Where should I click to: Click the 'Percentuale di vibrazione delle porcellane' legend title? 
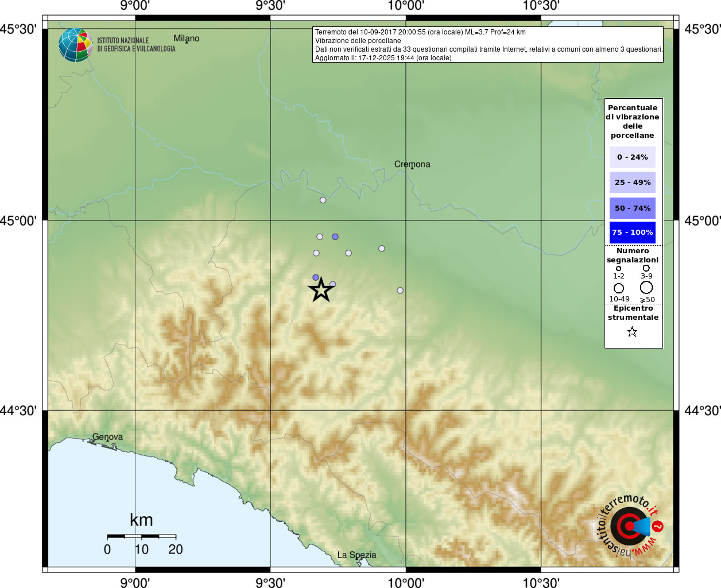633,121
